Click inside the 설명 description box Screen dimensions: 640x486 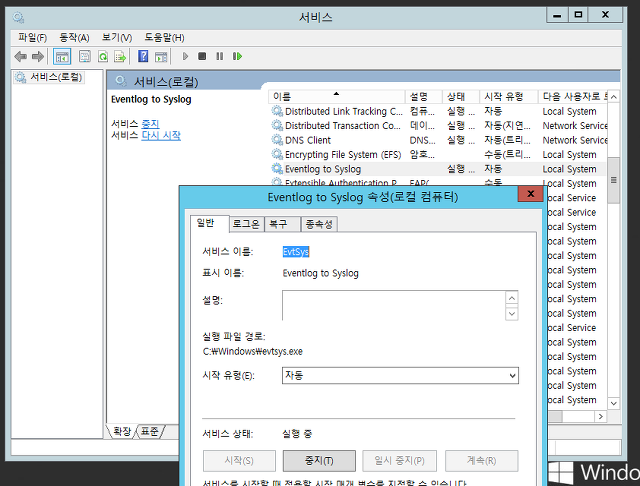pos(393,306)
